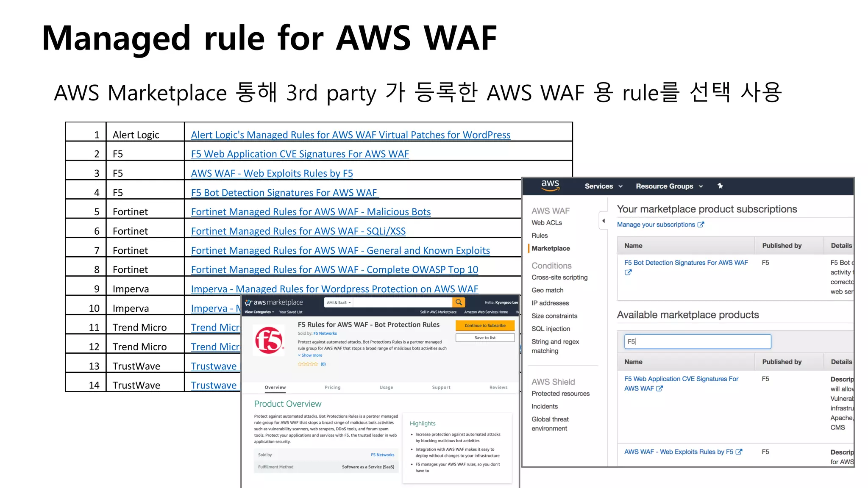Screen dimensions: 868x488
Task: Click the external link icon beside Manage your subscriptions
Action: tap(701, 225)
